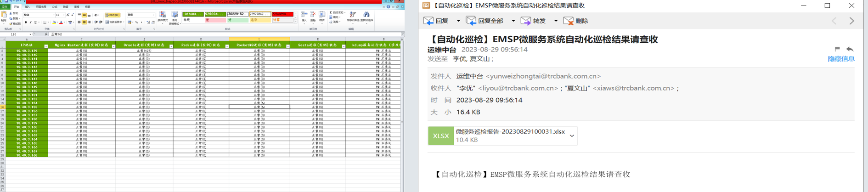The width and height of the screenshot is (868, 192).
Task: Open filter dropdown on Oracle header
Action: [171, 46]
